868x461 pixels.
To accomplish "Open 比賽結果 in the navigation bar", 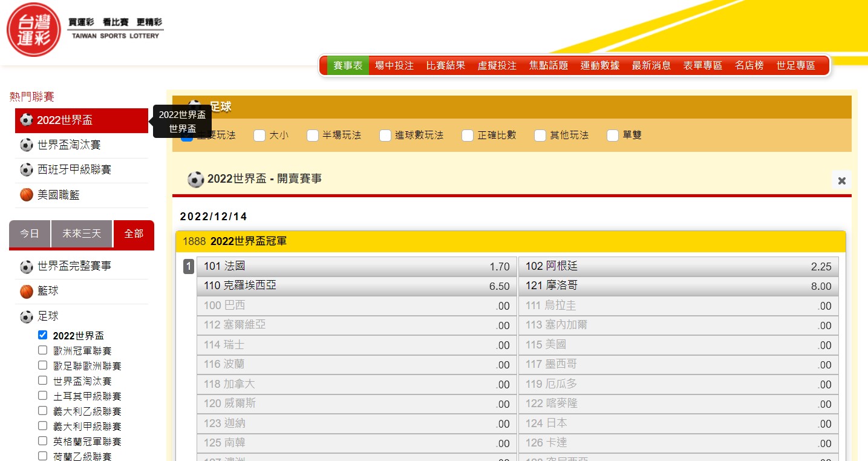I will pyautogui.click(x=446, y=66).
